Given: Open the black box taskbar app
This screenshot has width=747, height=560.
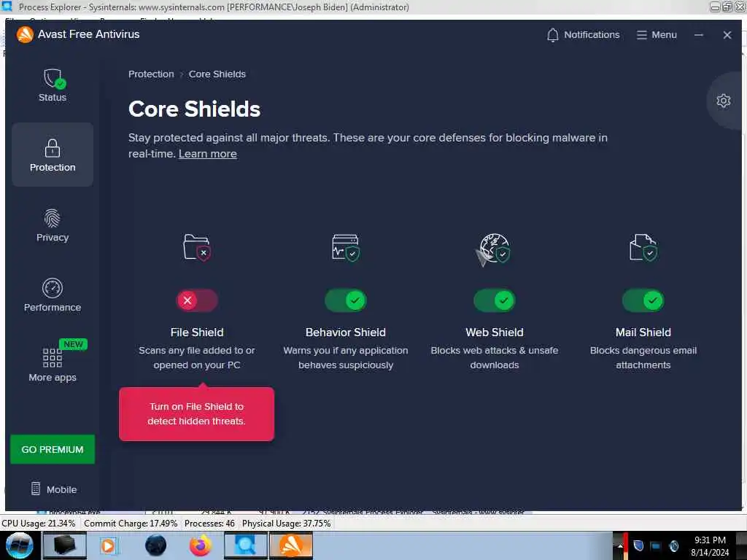Looking at the screenshot, I should pyautogui.click(x=64, y=545).
